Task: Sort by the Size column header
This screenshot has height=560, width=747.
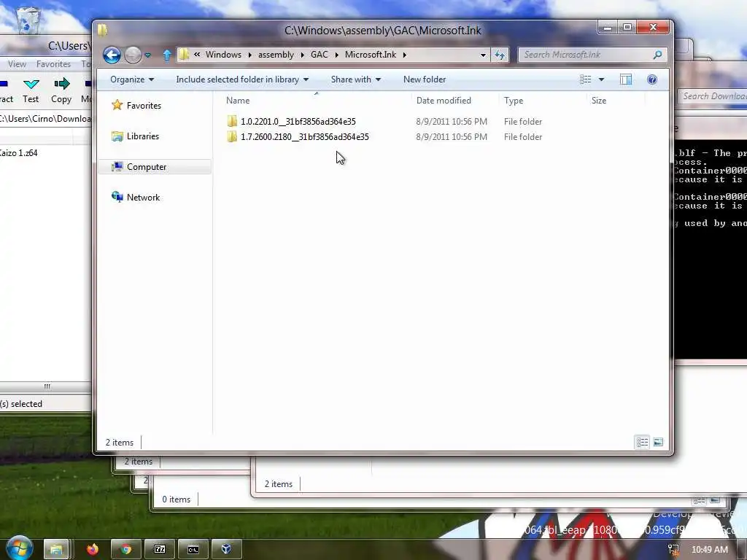Action: 616,101
